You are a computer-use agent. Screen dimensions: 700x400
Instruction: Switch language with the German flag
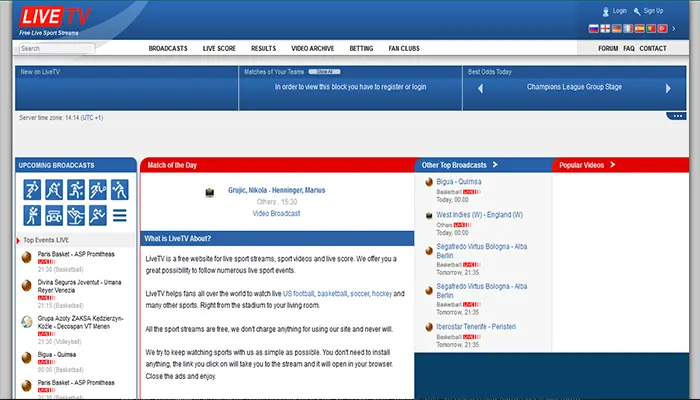tap(617, 29)
